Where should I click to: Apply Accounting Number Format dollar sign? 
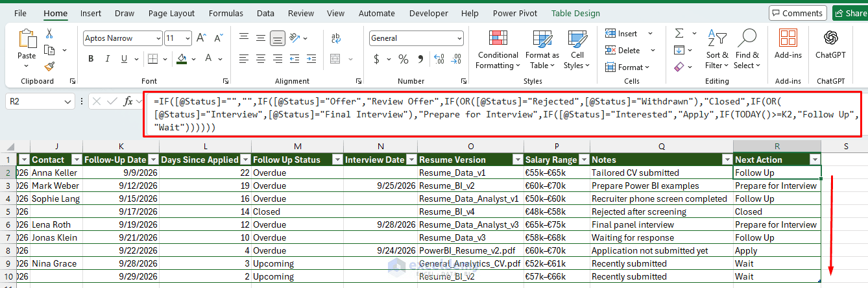376,59
